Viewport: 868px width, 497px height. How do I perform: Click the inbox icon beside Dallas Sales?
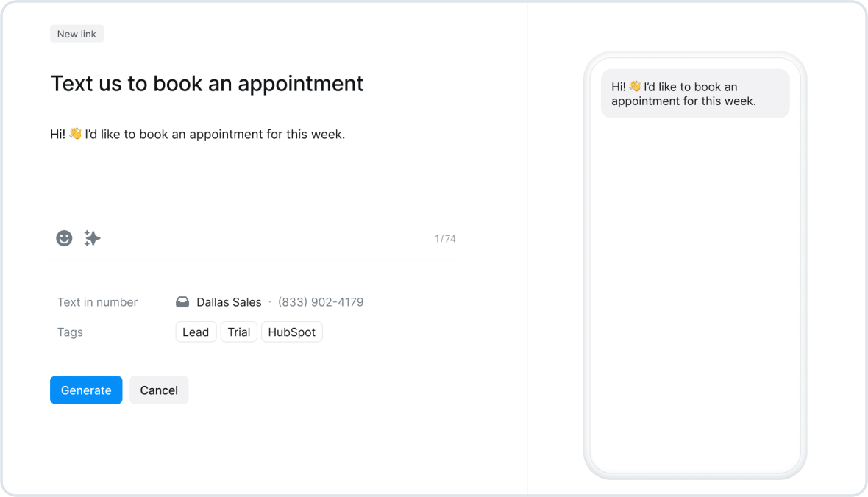(x=182, y=302)
